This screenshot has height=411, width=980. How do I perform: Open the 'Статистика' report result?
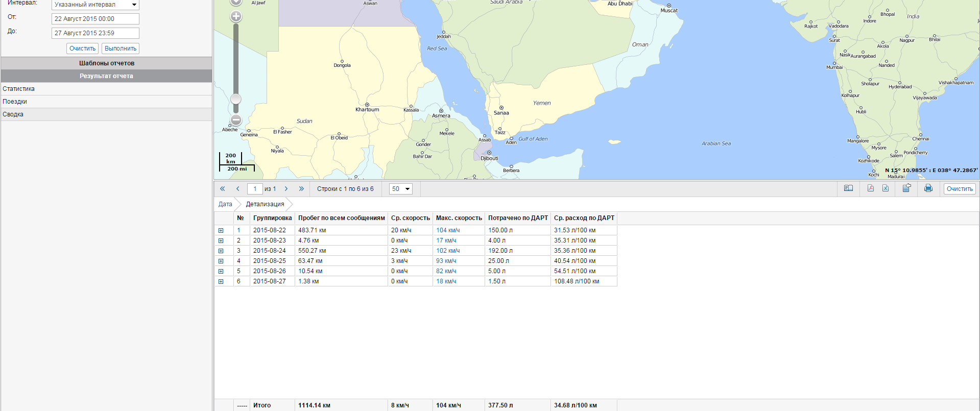19,89
